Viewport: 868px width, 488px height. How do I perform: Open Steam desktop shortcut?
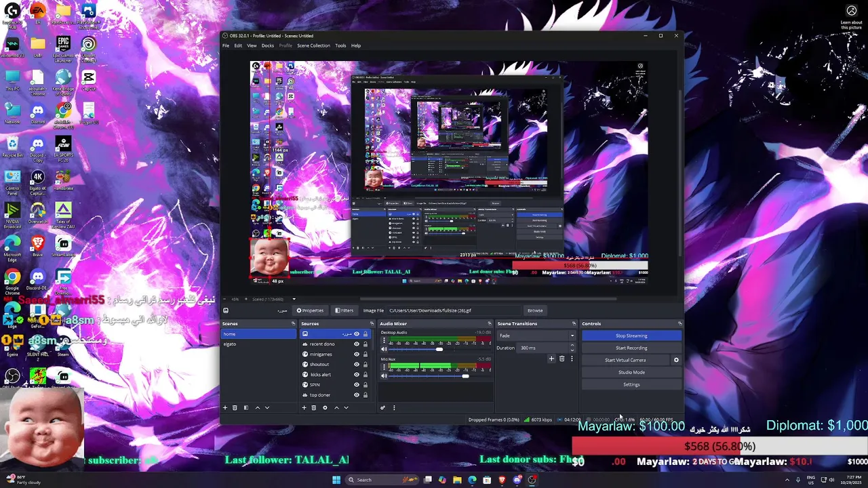coord(63,344)
